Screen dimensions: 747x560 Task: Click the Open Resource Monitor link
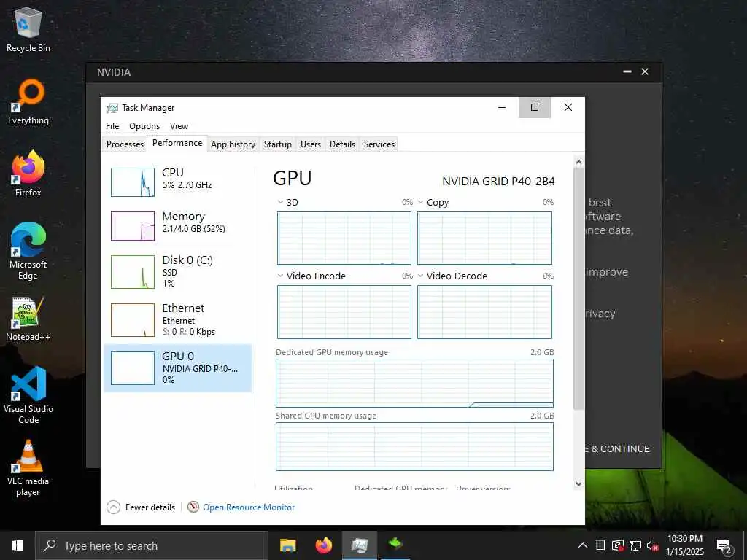249,507
